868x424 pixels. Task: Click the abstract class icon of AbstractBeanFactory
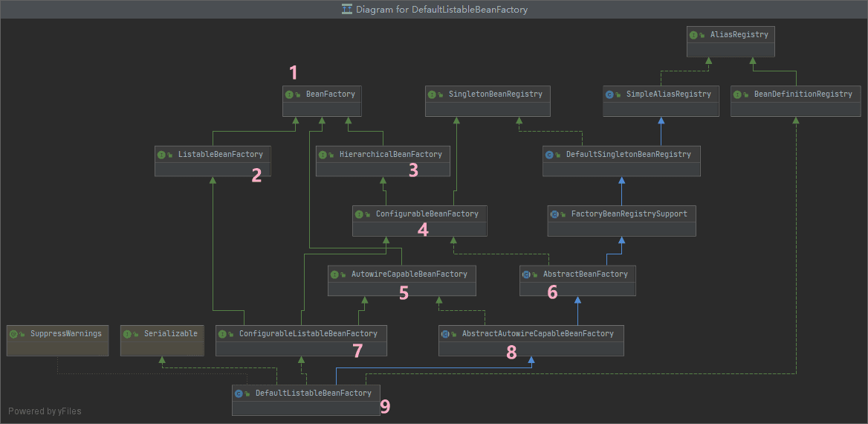[526, 274]
